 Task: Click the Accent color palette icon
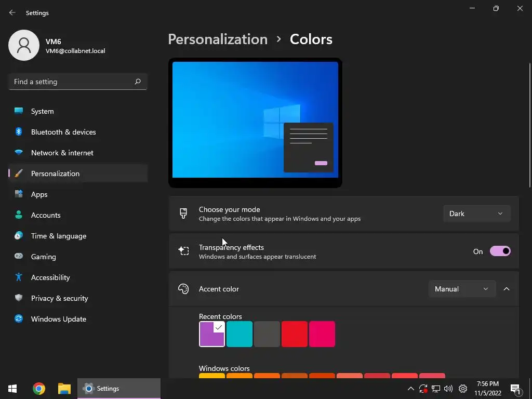click(183, 289)
